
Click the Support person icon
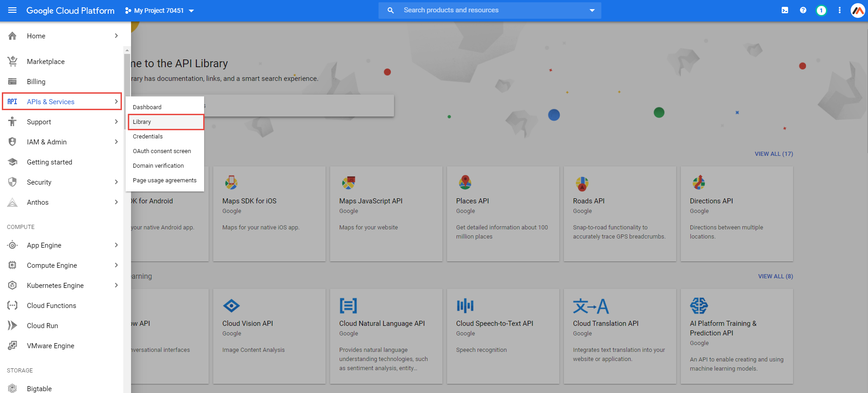coord(12,122)
